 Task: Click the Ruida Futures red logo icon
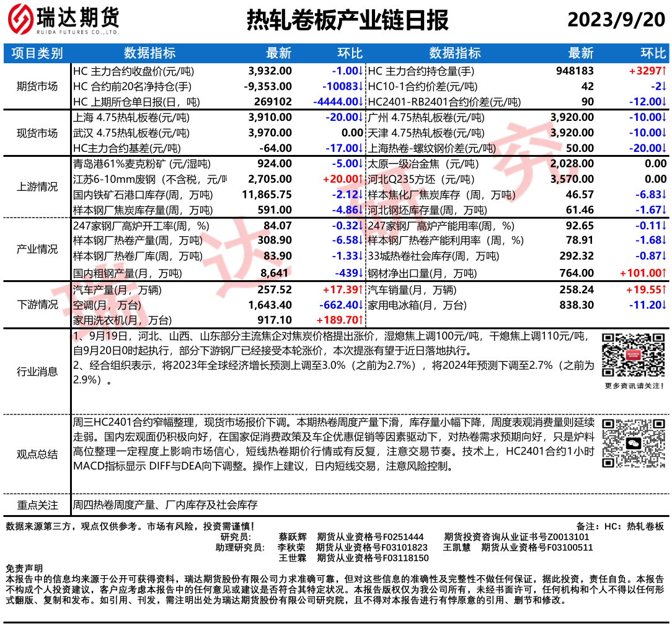20,20
